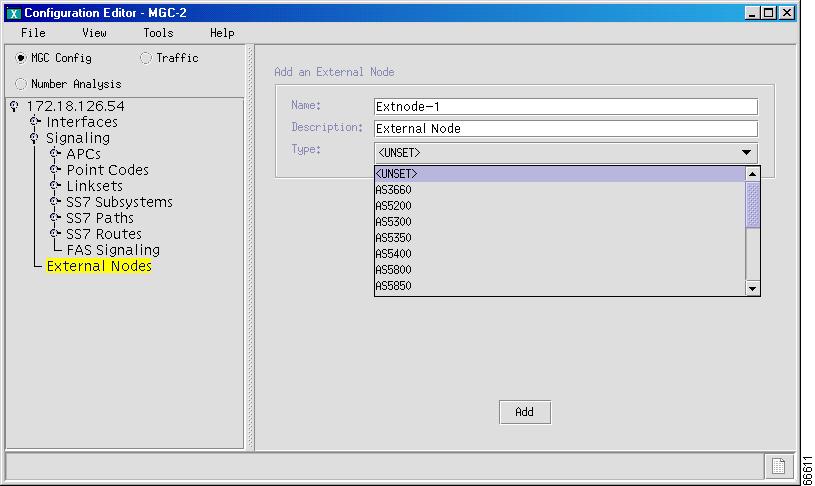Open the Help menu

point(222,33)
